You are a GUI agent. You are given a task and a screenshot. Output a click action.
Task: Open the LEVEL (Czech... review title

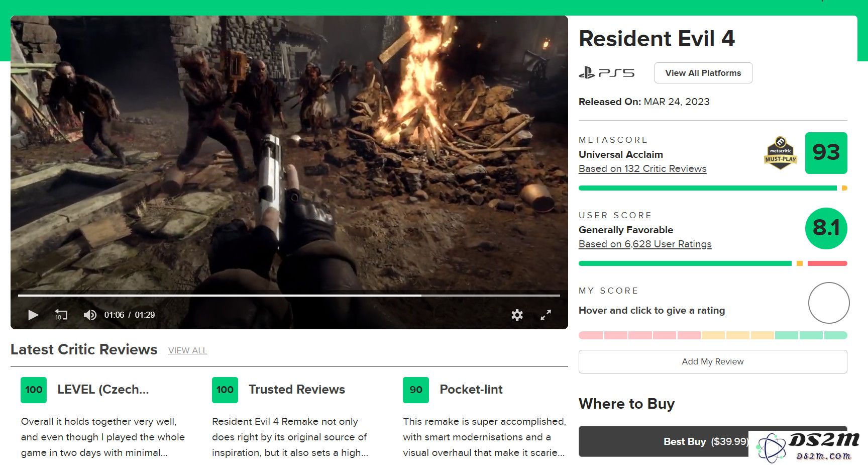point(103,390)
